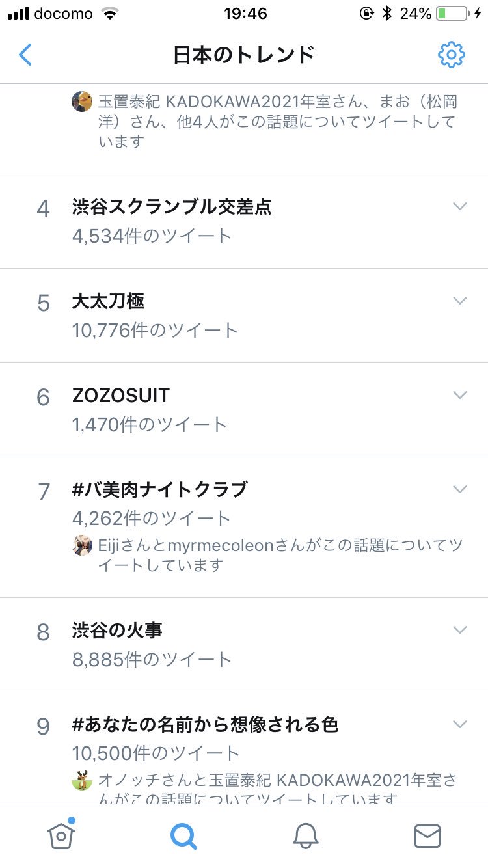The image size is (488, 868).
Task: Open chevron menu for ZOZOSUIT trend
Action: click(460, 395)
